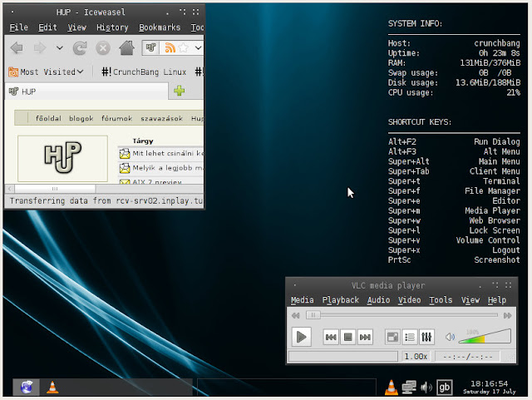Open the Bookmarks menu in Iceweasel

pos(160,27)
